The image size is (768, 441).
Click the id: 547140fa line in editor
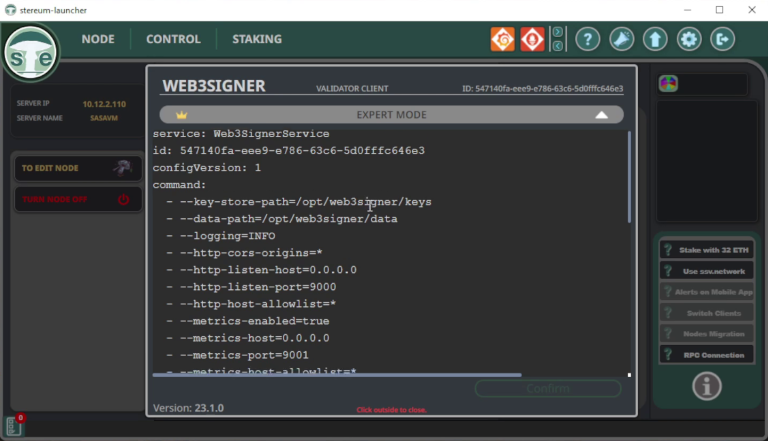(288, 151)
